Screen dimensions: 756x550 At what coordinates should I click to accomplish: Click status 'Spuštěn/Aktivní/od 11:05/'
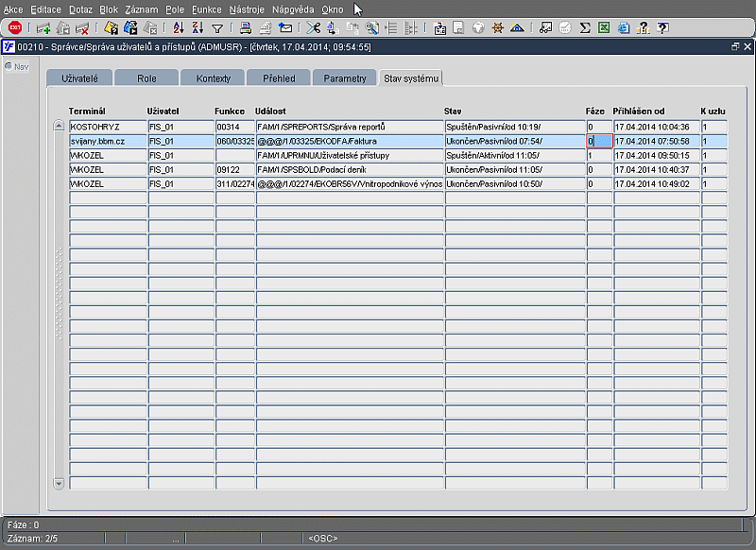coord(515,155)
